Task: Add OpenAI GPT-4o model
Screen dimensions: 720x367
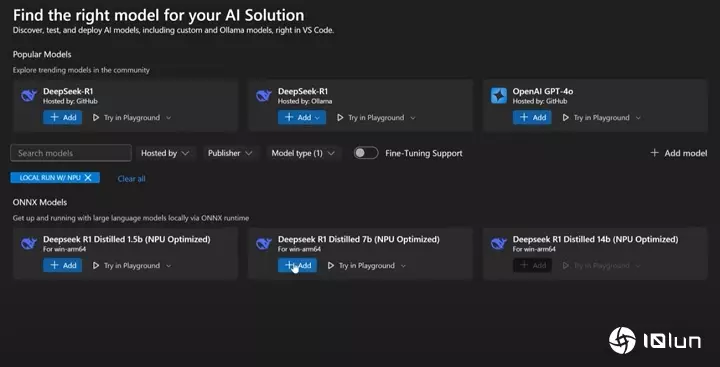Action: (x=532, y=118)
